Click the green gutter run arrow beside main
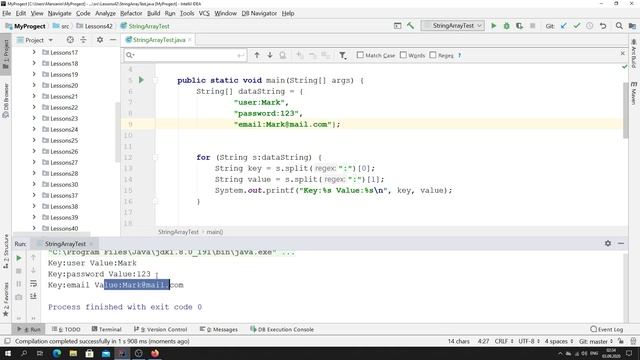Image resolution: width=640 pixels, height=360 pixels. coord(141,80)
